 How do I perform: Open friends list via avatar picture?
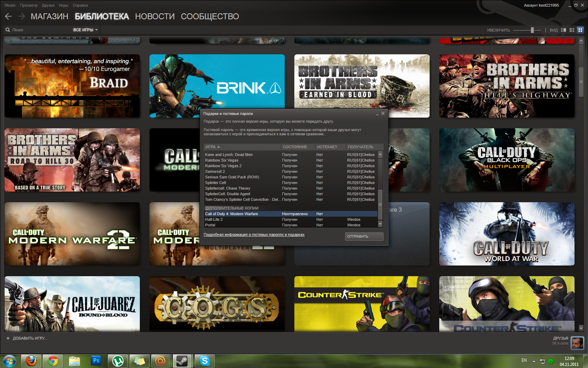[577, 343]
